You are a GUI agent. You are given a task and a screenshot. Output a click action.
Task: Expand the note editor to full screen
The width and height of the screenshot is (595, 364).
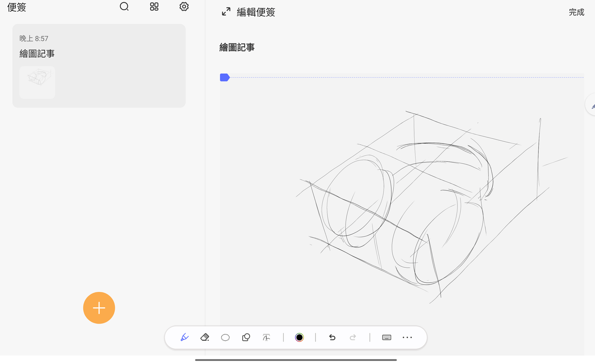226,12
